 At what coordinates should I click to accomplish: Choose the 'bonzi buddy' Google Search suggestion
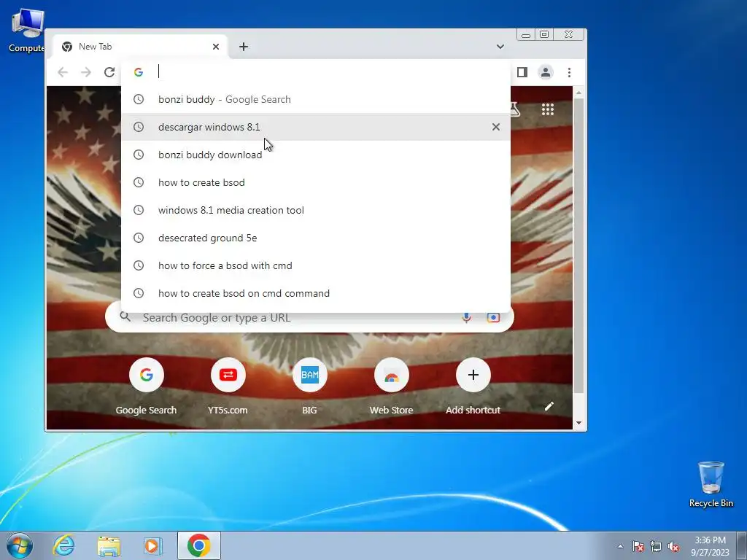click(316, 99)
